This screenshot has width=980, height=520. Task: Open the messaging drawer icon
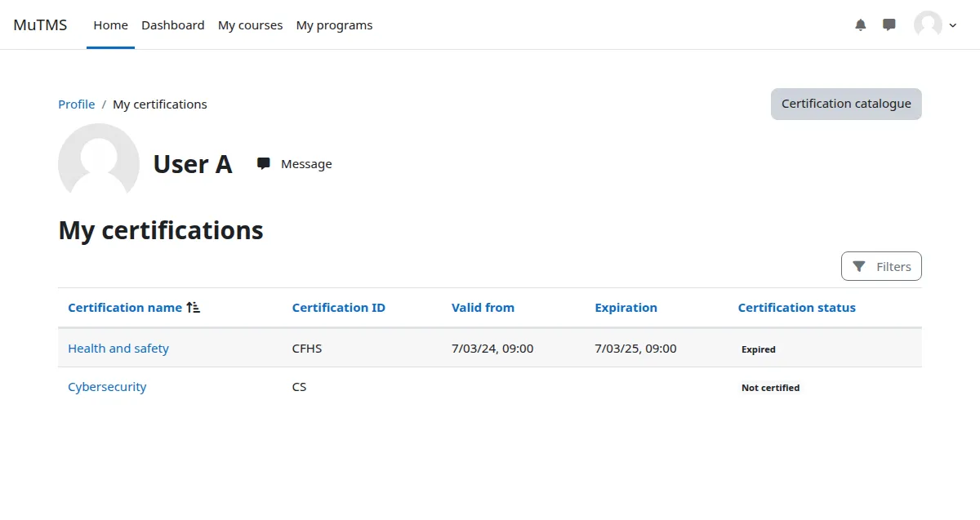(x=889, y=24)
